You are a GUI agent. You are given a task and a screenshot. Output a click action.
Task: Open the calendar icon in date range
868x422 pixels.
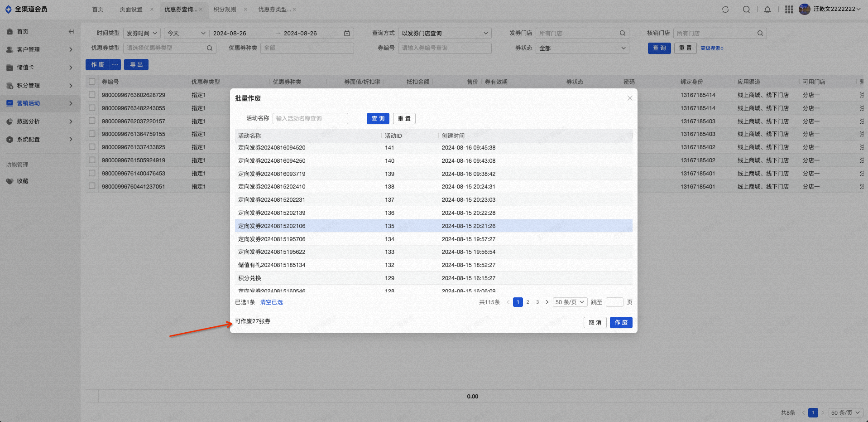pyautogui.click(x=347, y=34)
